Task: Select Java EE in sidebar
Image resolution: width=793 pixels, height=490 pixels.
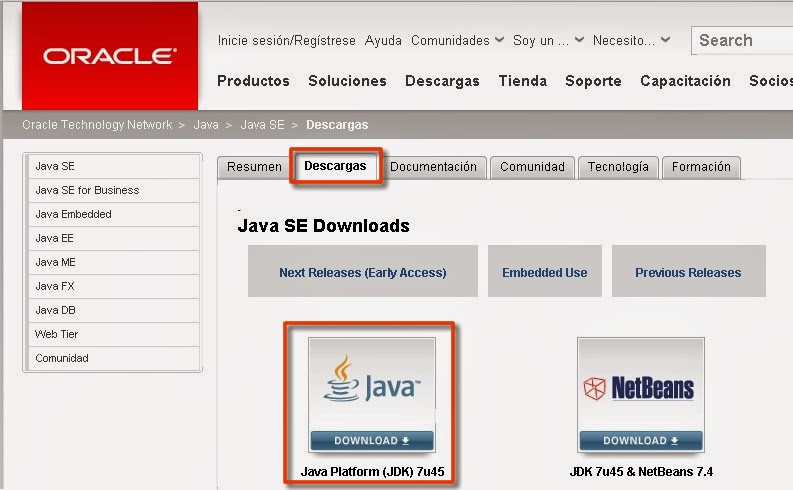Action: click(114, 238)
